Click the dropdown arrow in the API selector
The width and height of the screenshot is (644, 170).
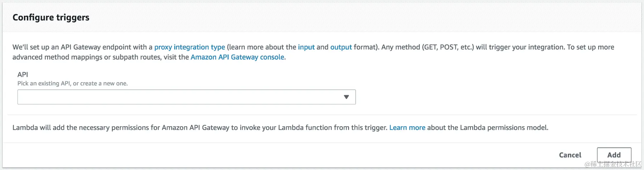(346, 97)
